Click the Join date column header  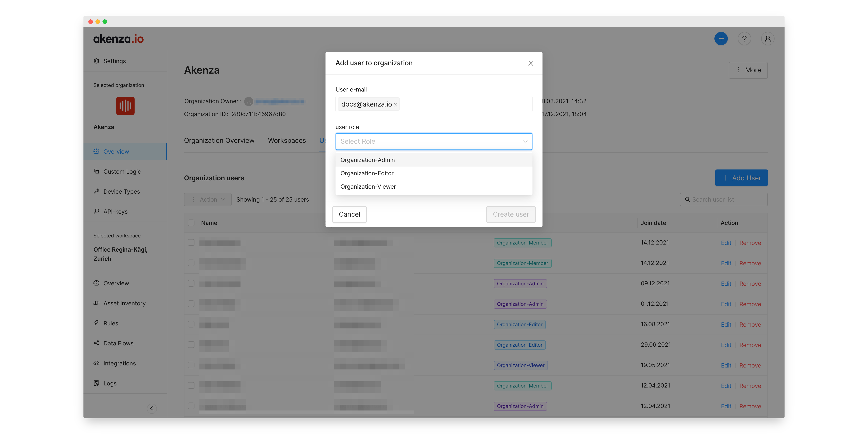(x=653, y=223)
